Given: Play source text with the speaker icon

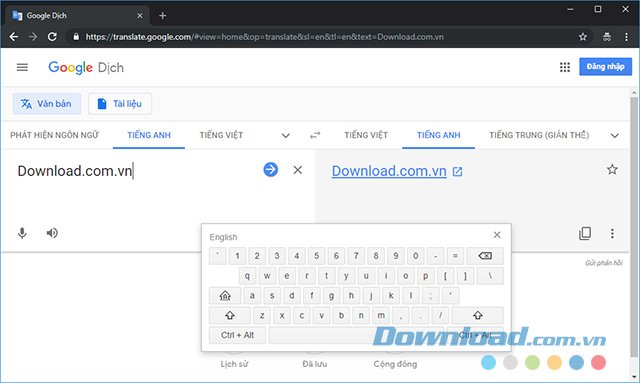Looking at the screenshot, I should 52,233.
